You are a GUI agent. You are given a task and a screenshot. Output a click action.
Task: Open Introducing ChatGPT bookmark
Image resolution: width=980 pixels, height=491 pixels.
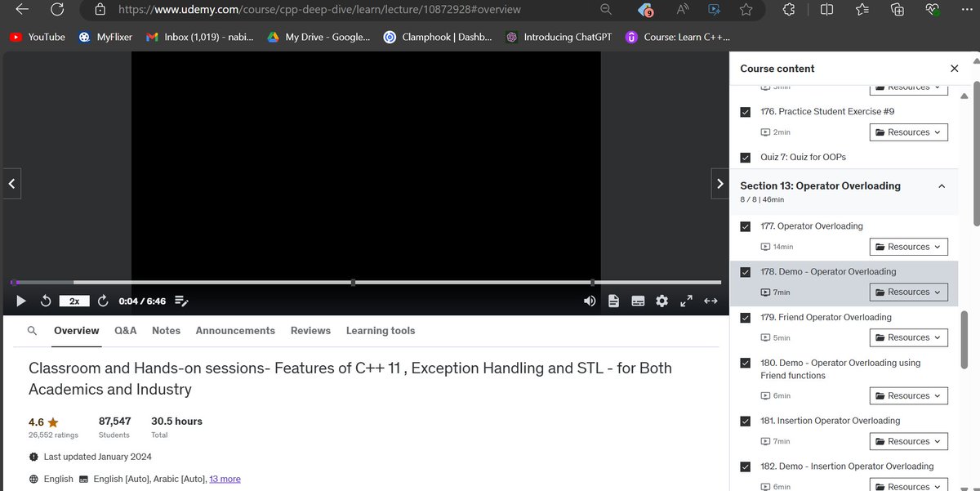(x=559, y=37)
